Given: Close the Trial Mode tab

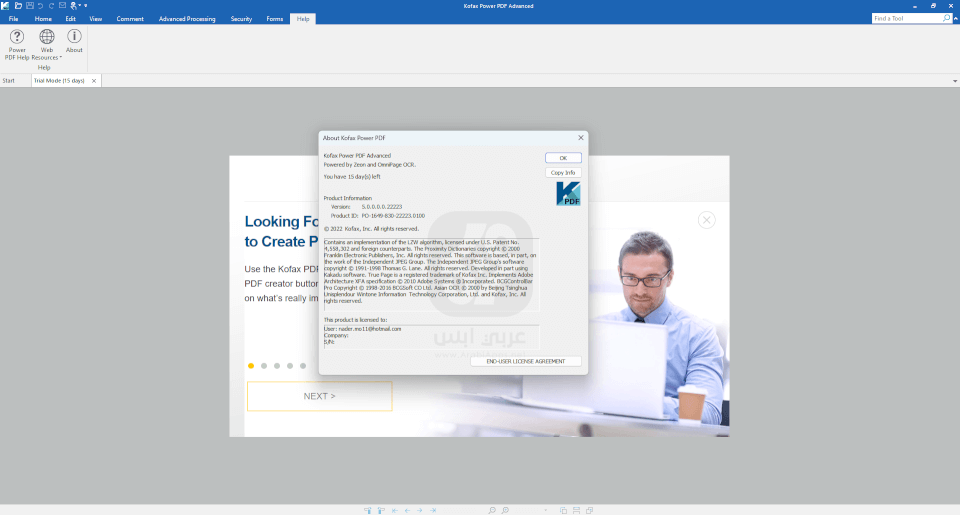Looking at the screenshot, I should click(94, 81).
